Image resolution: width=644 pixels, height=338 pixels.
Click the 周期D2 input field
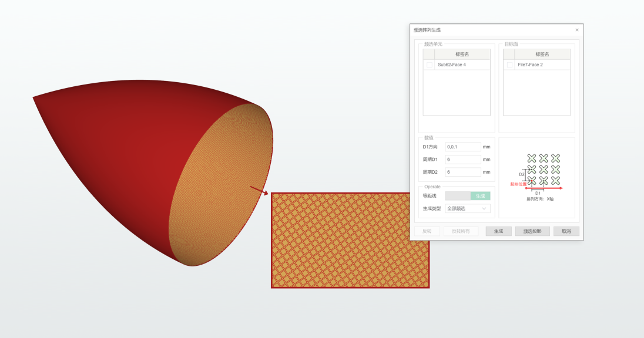[x=463, y=173]
